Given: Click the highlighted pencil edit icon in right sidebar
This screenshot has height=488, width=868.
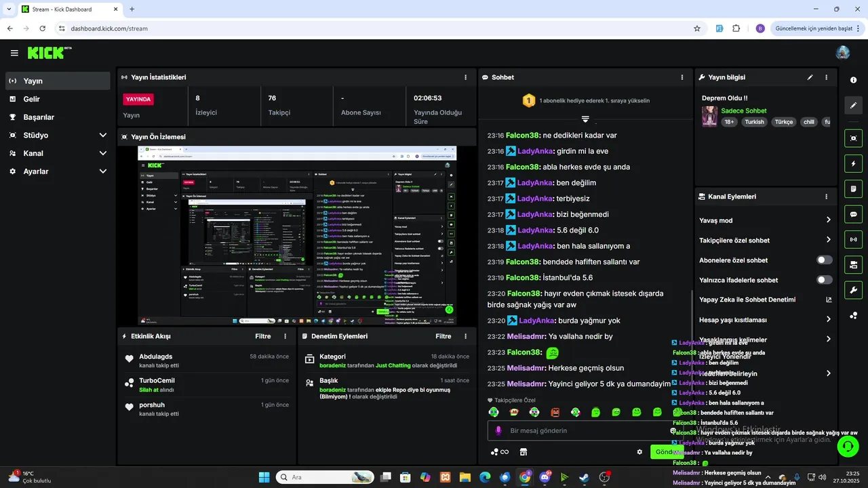Looking at the screenshot, I should click(x=853, y=105).
